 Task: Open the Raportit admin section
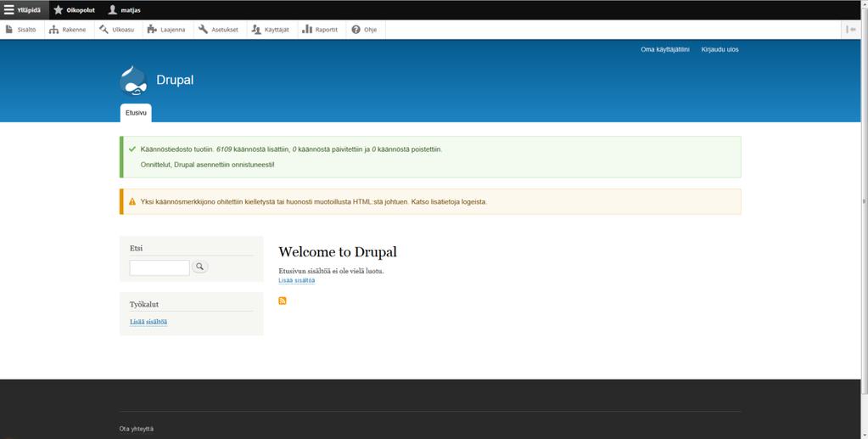[321, 30]
